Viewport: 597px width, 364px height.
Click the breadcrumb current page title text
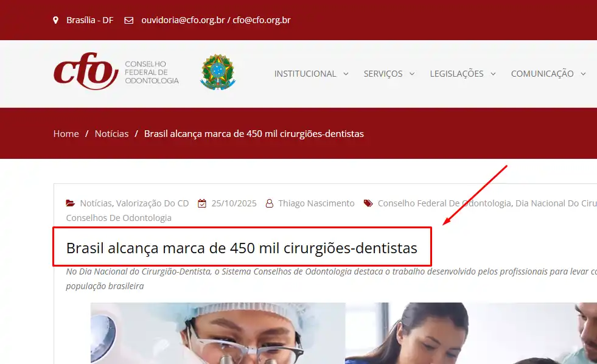click(254, 134)
